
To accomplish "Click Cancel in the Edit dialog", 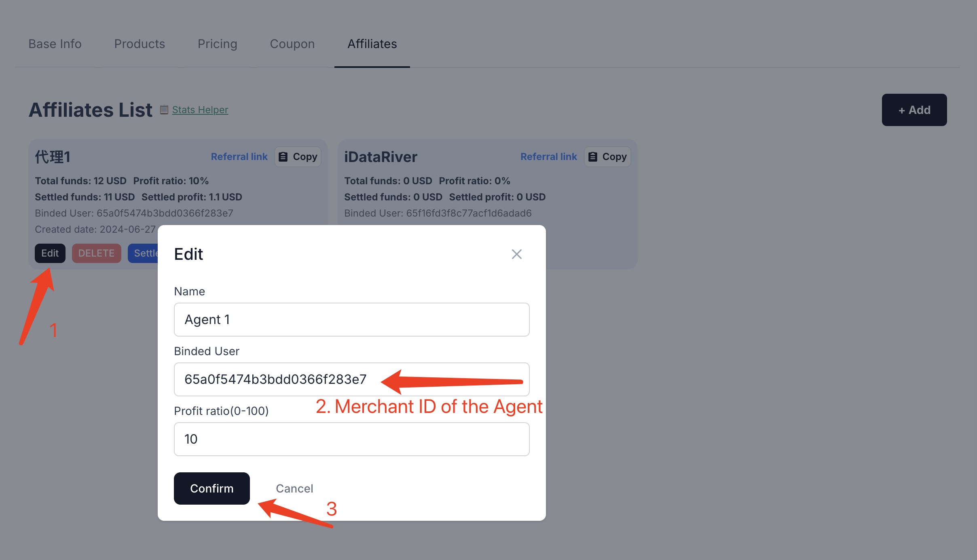I will 294,488.
